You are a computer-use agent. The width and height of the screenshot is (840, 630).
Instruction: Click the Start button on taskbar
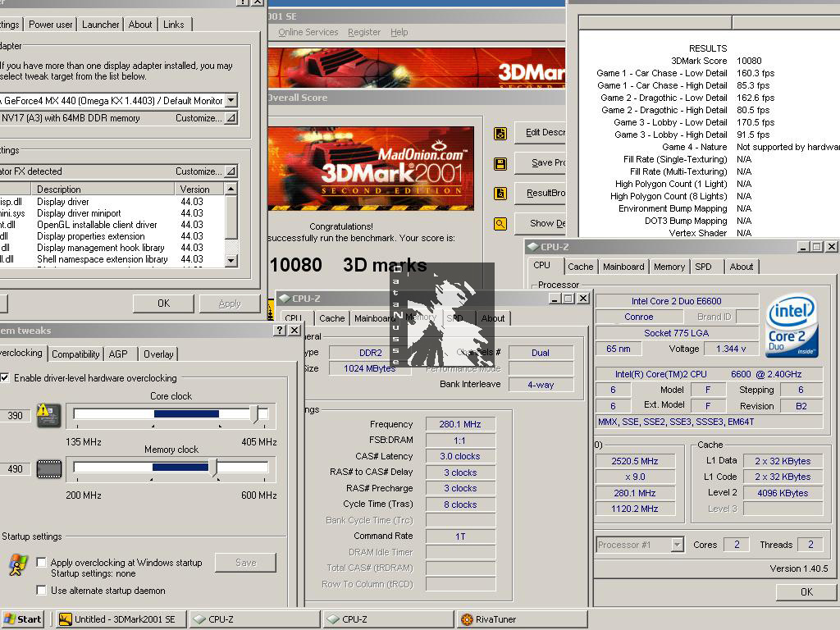22,619
